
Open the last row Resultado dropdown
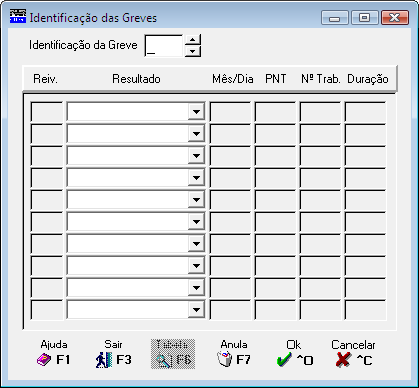pos(196,310)
